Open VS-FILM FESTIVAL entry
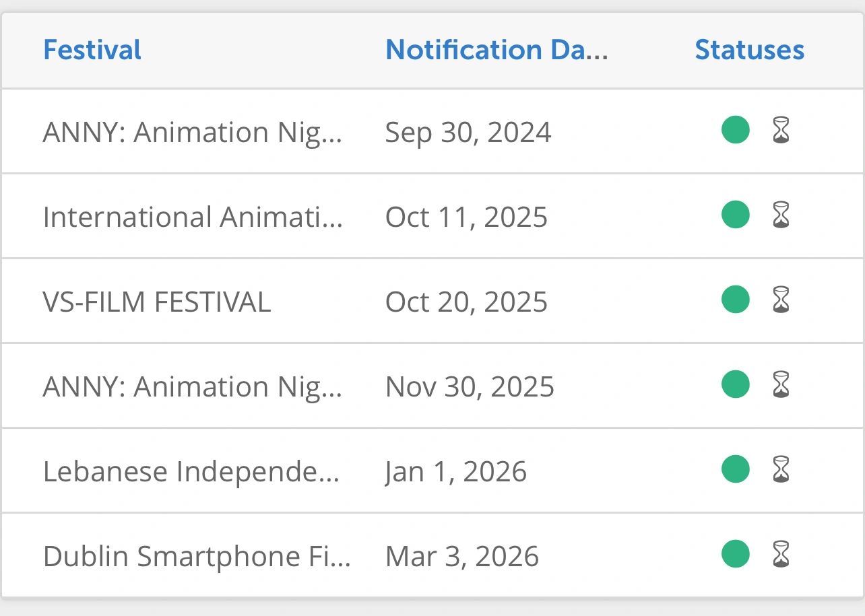The width and height of the screenshot is (865, 616). (x=157, y=302)
